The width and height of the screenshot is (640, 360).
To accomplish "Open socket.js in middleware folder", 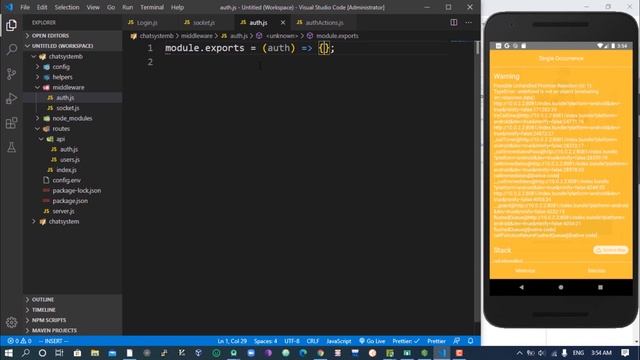I will click(x=73, y=108).
